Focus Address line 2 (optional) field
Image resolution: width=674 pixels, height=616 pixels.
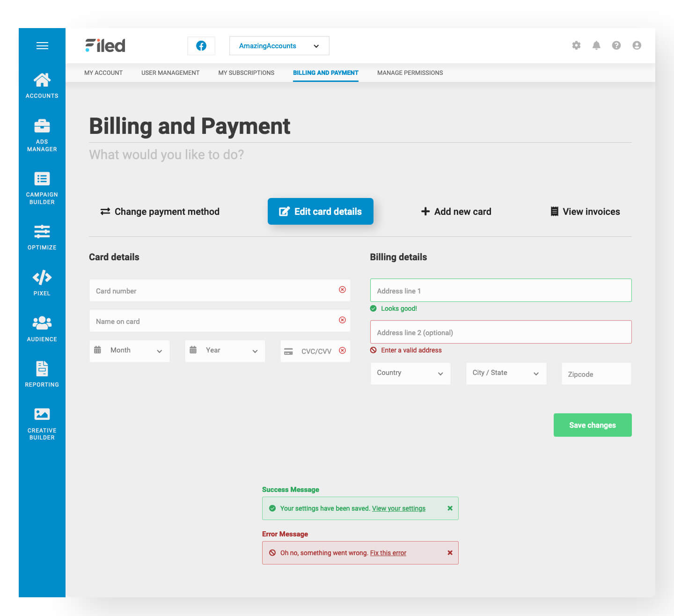pyautogui.click(x=501, y=332)
